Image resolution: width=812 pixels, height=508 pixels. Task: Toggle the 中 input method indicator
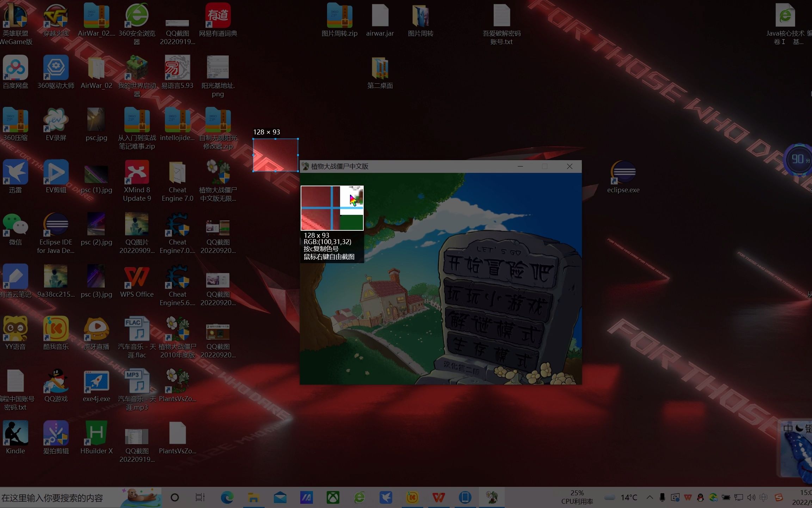[x=763, y=497]
